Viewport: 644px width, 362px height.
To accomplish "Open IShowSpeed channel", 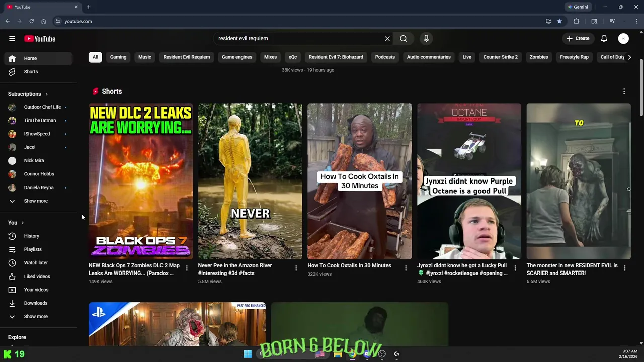I will tap(38, 134).
